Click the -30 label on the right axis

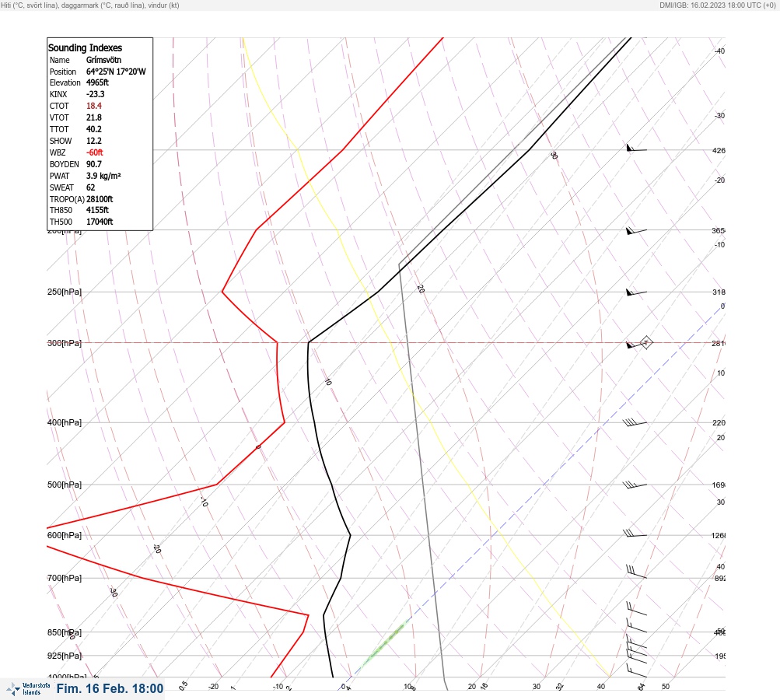720,115
